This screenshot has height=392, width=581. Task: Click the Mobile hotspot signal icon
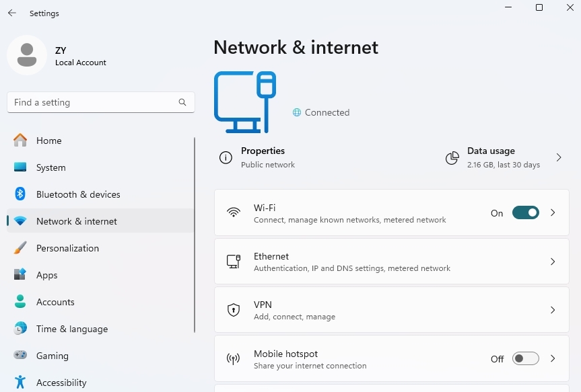(233, 358)
